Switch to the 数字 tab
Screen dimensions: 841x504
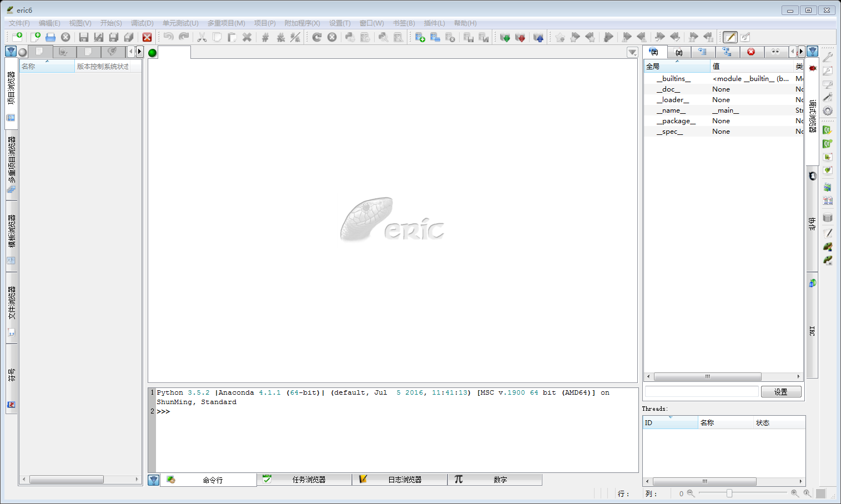point(495,480)
